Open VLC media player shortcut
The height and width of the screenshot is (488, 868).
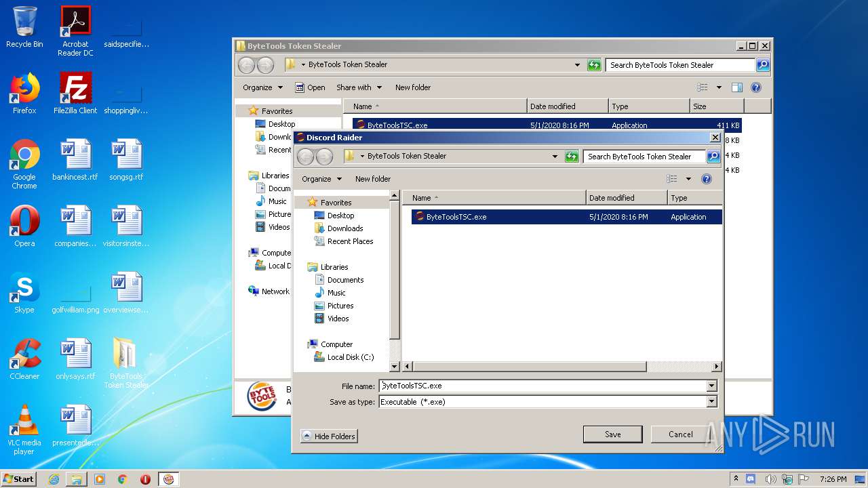coord(24,430)
